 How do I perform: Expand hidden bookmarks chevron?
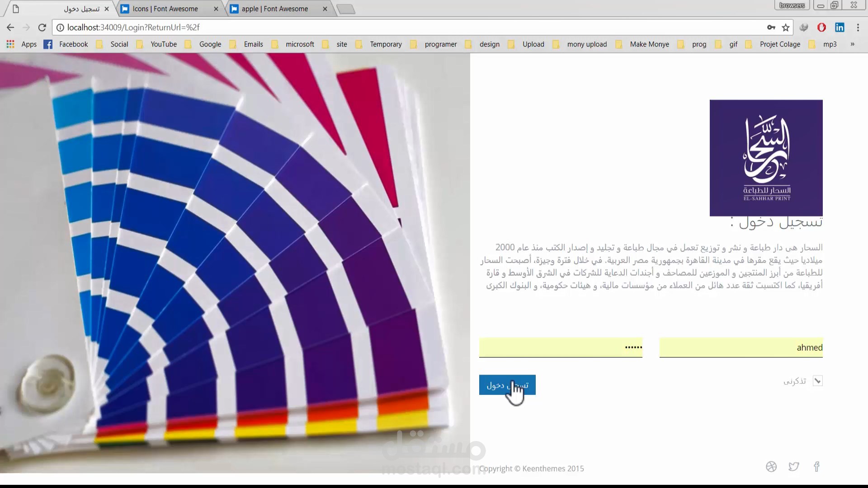(852, 44)
